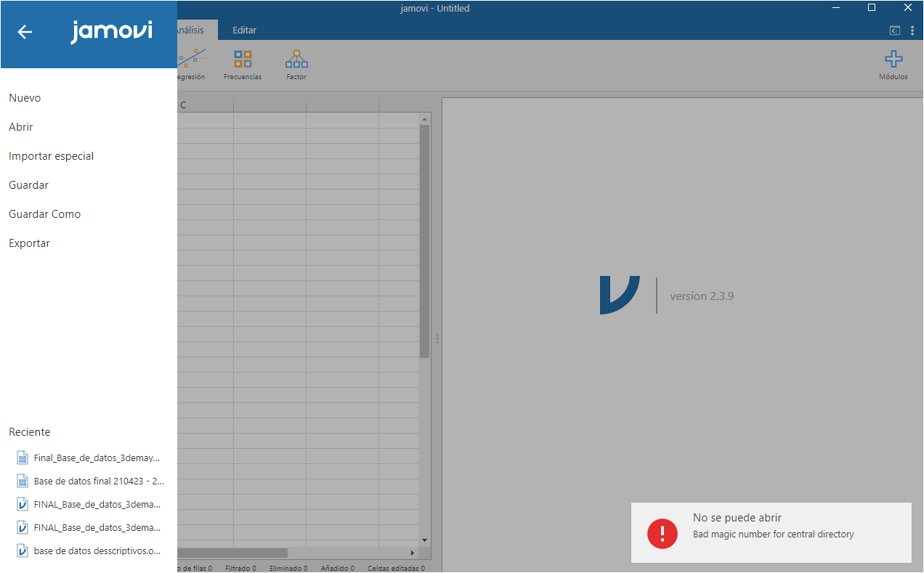Click the Reciente section heading
This screenshot has width=924, height=573.
click(30, 432)
